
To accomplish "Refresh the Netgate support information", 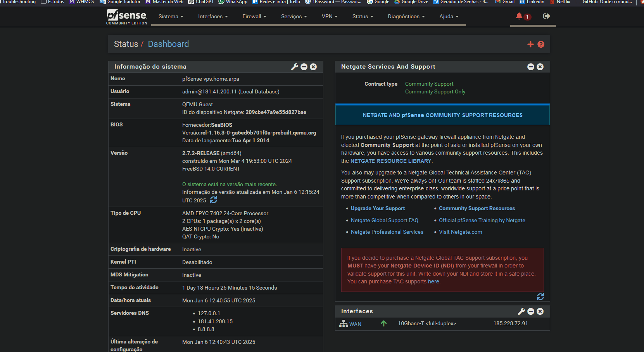I will click(540, 297).
